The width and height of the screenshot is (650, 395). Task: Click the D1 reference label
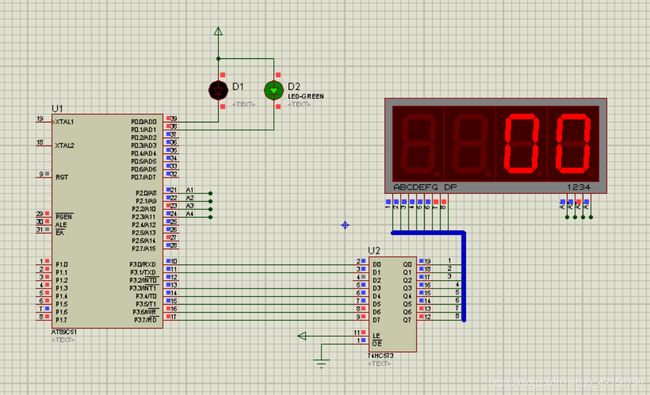click(238, 87)
